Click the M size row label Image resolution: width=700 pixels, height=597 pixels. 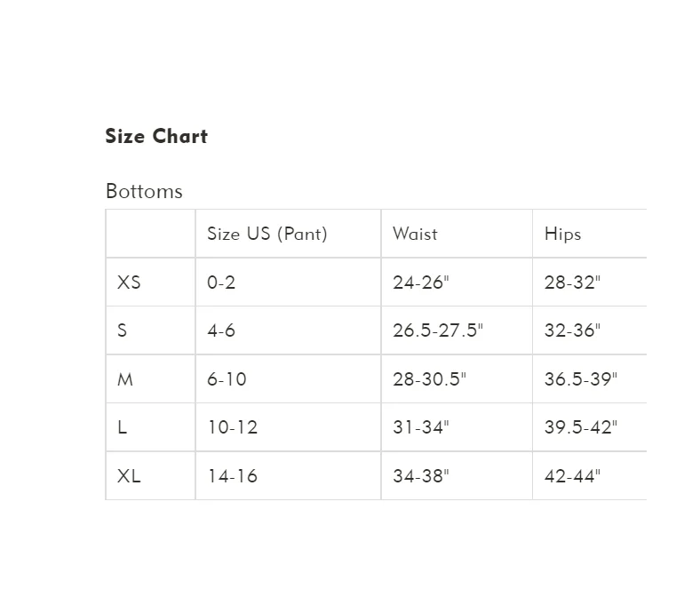tap(125, 379)
